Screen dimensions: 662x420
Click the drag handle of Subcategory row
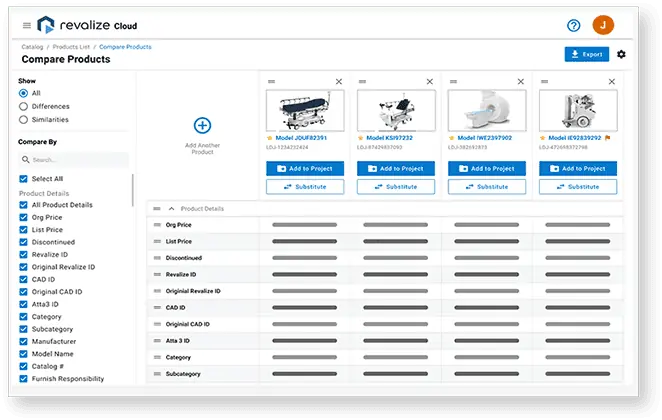click(x=157, y=374)
